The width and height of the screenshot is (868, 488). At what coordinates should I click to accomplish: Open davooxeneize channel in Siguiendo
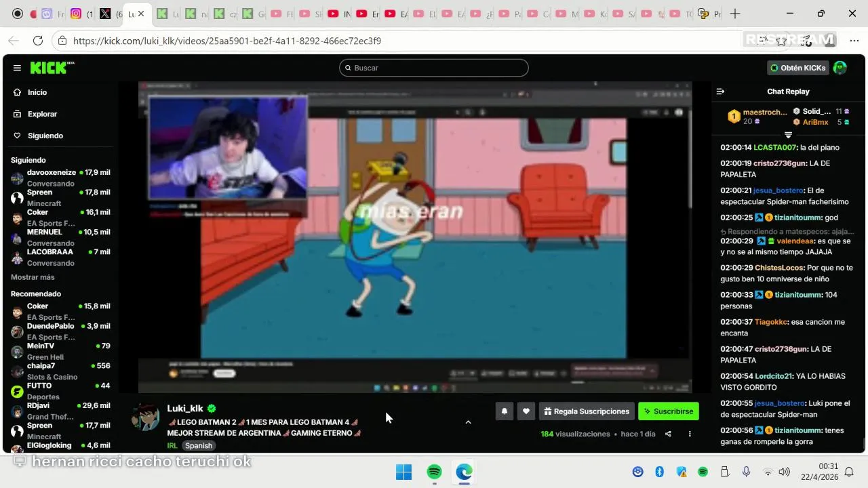pyautogui.click(x=60, y=178)
